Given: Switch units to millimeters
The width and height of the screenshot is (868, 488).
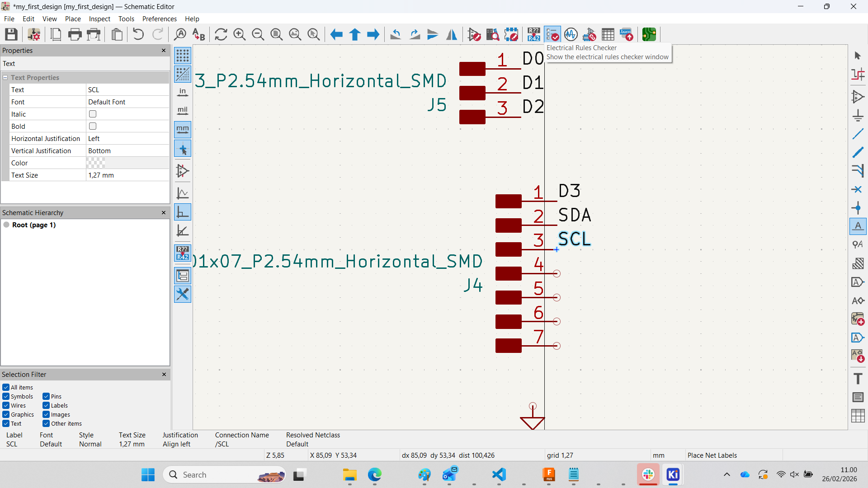Looking at the screenshot, I should pyautogui.click(x=183, y=130).
